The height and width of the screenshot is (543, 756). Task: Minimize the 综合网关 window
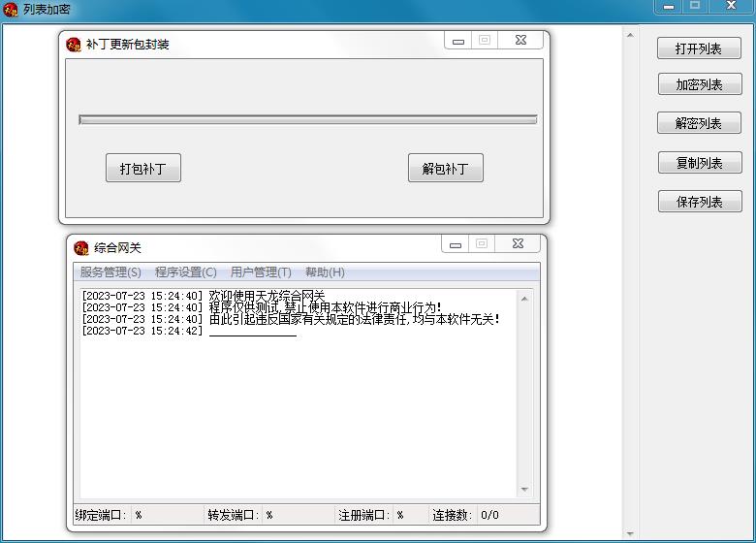tap(456, 244)
